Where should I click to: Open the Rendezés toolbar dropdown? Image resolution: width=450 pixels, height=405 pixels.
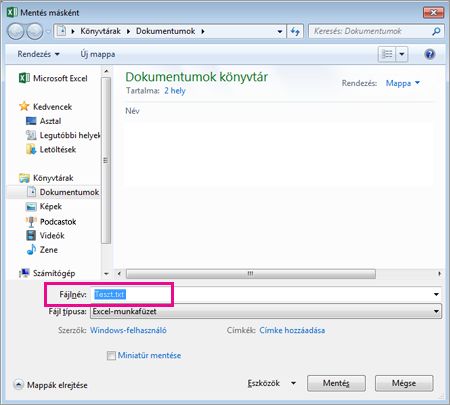[x=38, y=54]
